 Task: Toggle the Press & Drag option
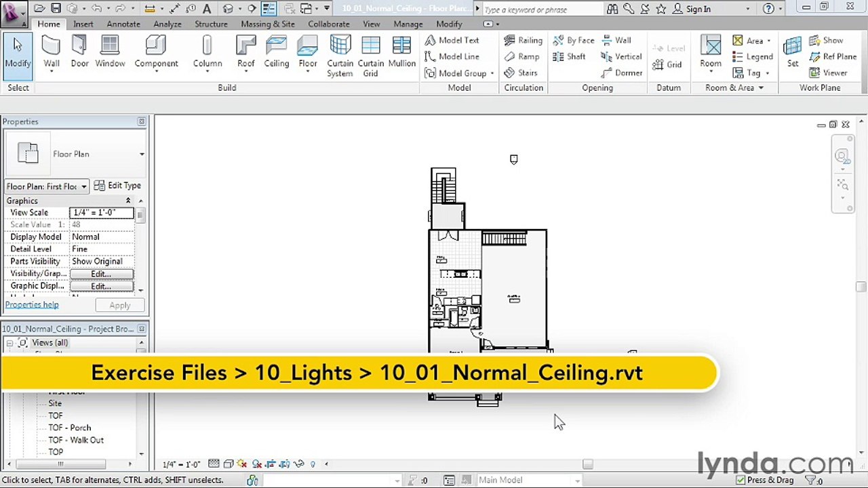(765, 480)
